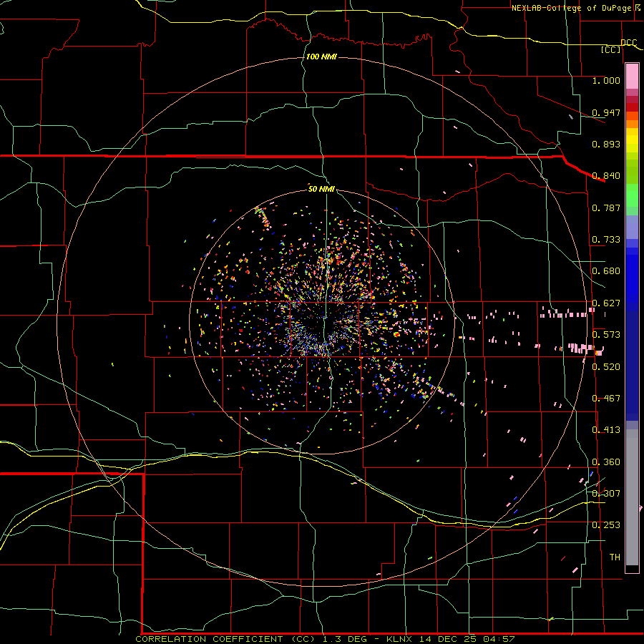Click the 0.413 scale value

tap(606, 430)
